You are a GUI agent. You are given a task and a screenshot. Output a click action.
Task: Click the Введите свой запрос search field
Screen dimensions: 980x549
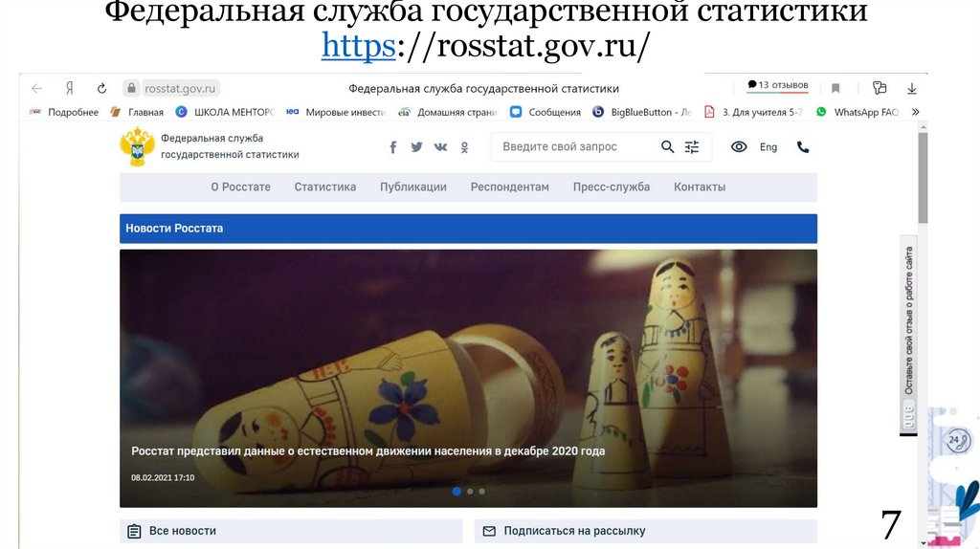pyautogui.click(x=575, y=146)
